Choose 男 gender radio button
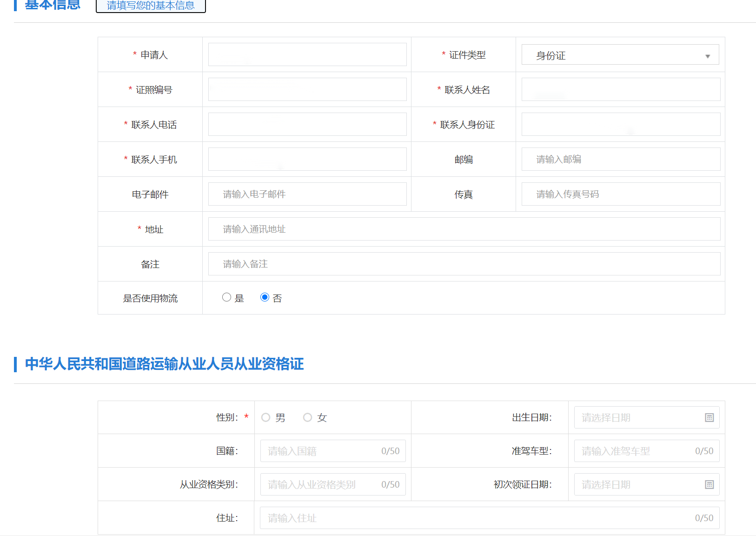 pyautogui.click(x=265, y=417)
